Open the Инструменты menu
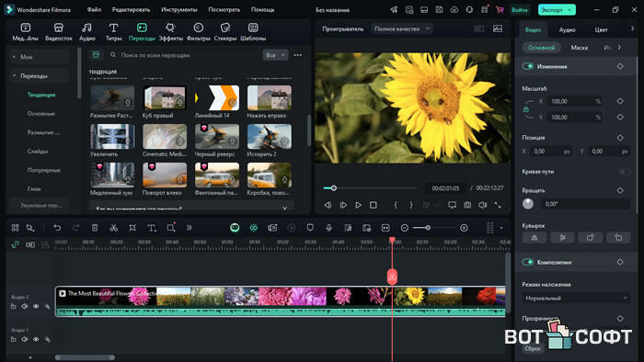Image resolution: width=644 pixels, height=362 pixels. [179, 9]
